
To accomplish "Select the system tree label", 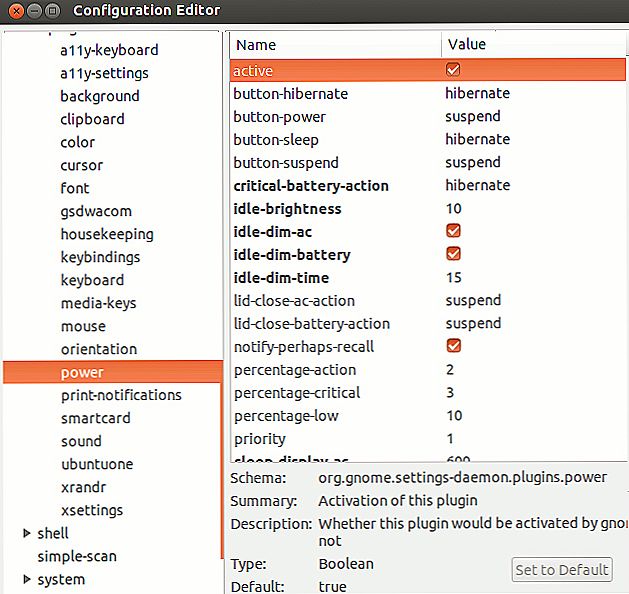I will tap(61, 580).
